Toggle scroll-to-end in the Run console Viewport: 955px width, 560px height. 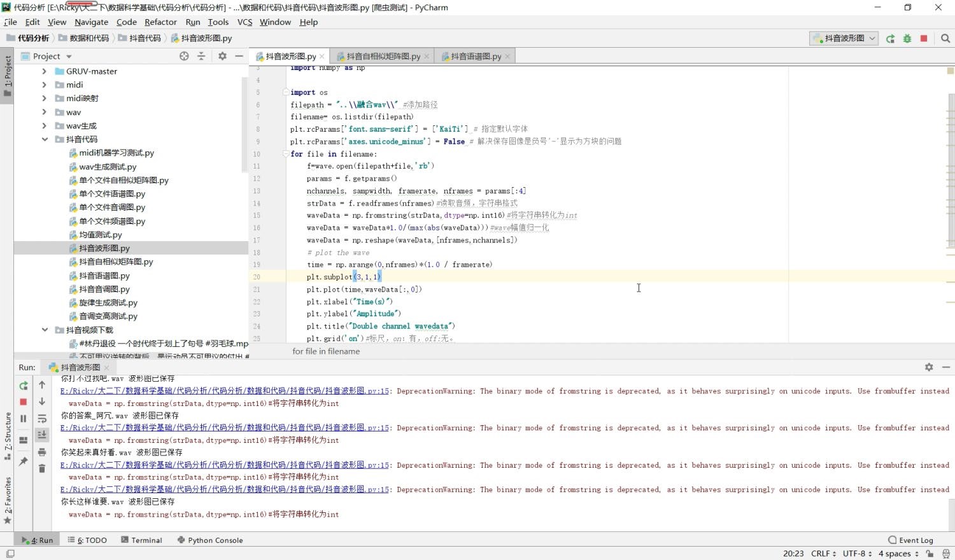(42, 435)
